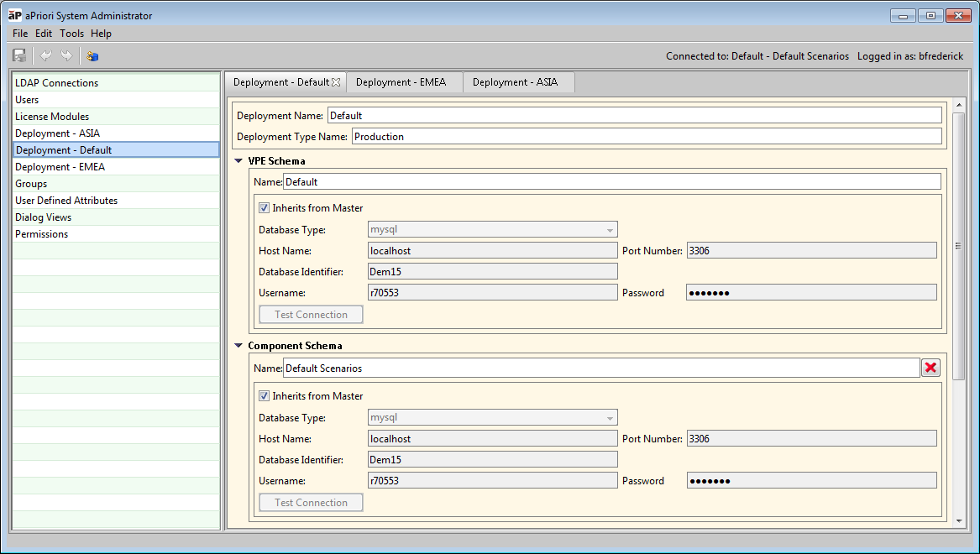Click the vertical scrollbar thumb
This screenshot has width=980, height=554.
pos(959,246)
